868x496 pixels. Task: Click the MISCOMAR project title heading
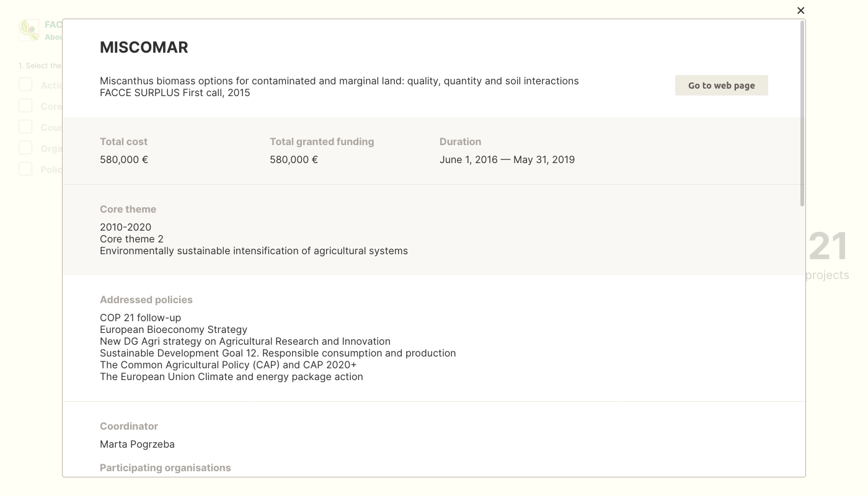(144, 48)
